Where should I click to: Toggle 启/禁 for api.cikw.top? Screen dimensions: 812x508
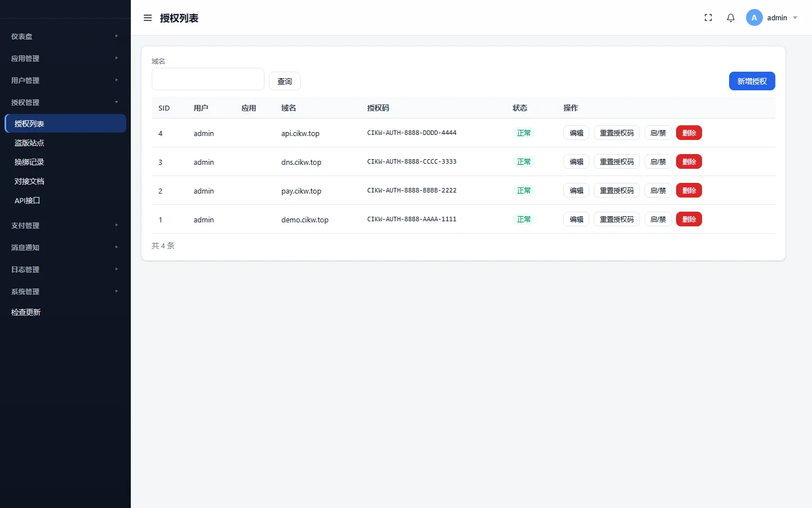point(658,133)
